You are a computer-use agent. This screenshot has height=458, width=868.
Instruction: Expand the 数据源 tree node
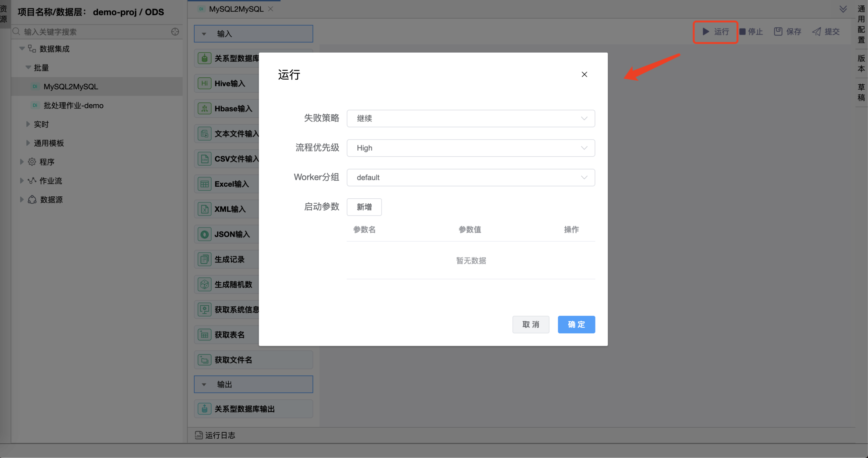22,200
